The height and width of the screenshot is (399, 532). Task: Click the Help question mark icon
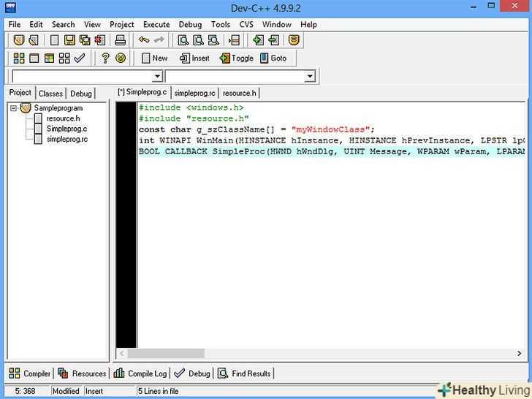[x=105, y=58]
